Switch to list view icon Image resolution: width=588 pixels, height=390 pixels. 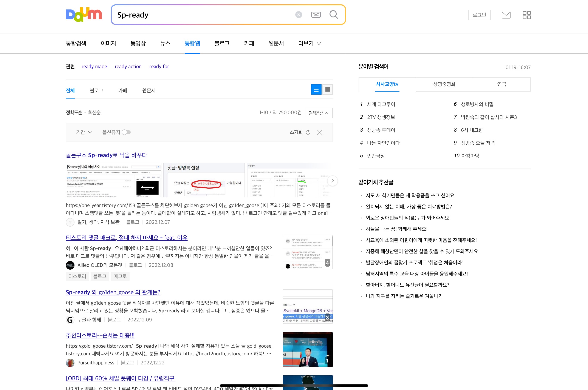tap(316, 89)
